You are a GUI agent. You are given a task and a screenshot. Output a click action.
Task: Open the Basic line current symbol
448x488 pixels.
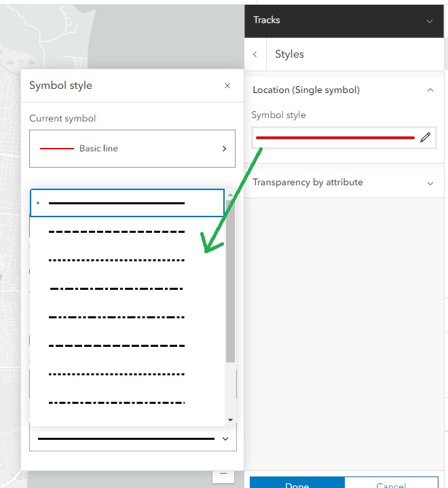pos(132,149)
